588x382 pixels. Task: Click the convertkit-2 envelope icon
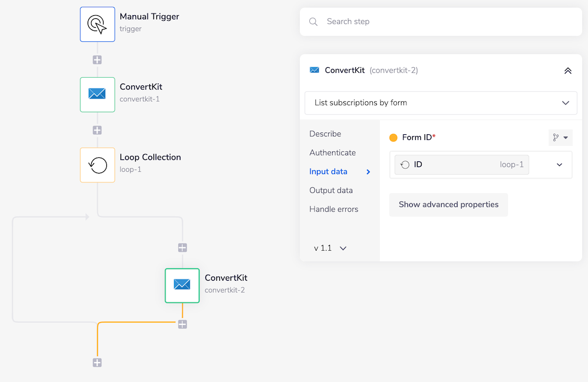click(x=182, y=285)
